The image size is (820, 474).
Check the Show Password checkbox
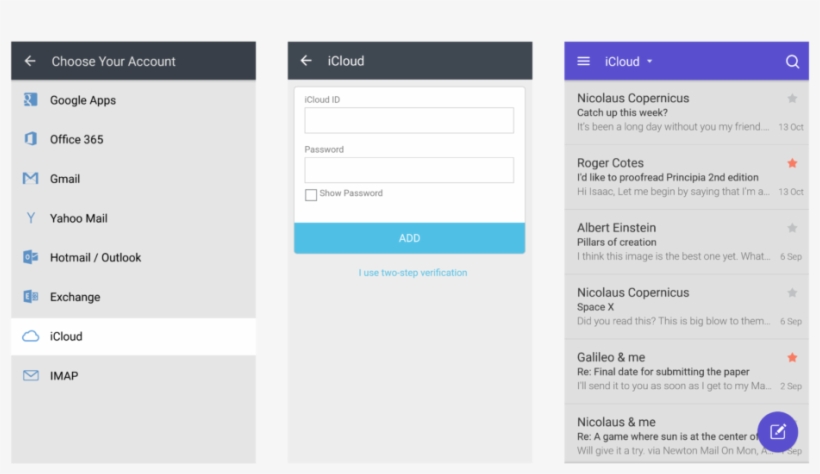[x=311, y=195]
